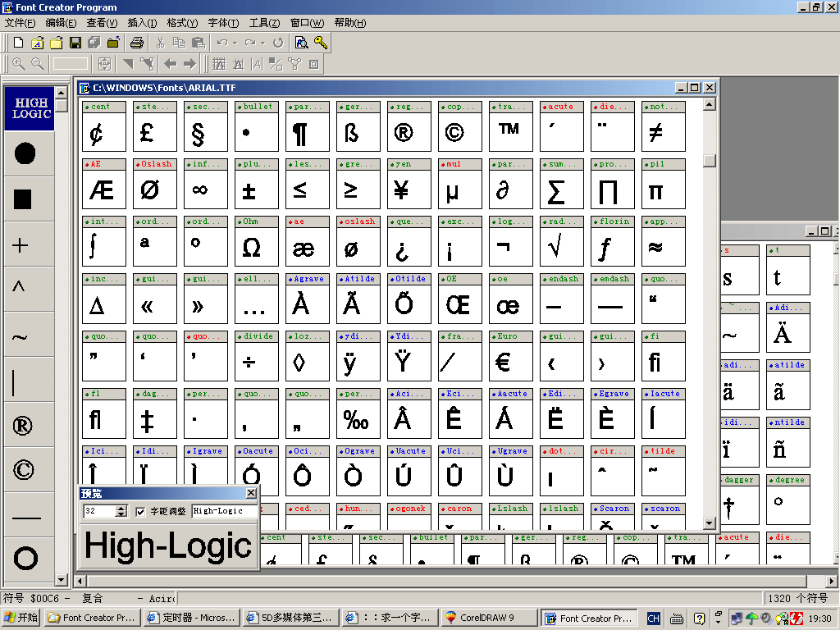Open the 工具(Z) menu

pos(264,22)
